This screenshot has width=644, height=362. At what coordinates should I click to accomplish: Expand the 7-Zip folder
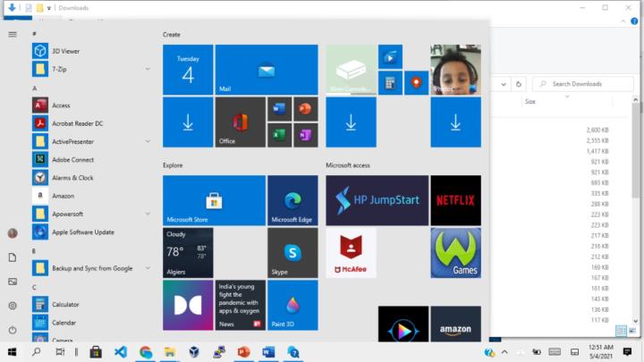click(x=148, y=69)
